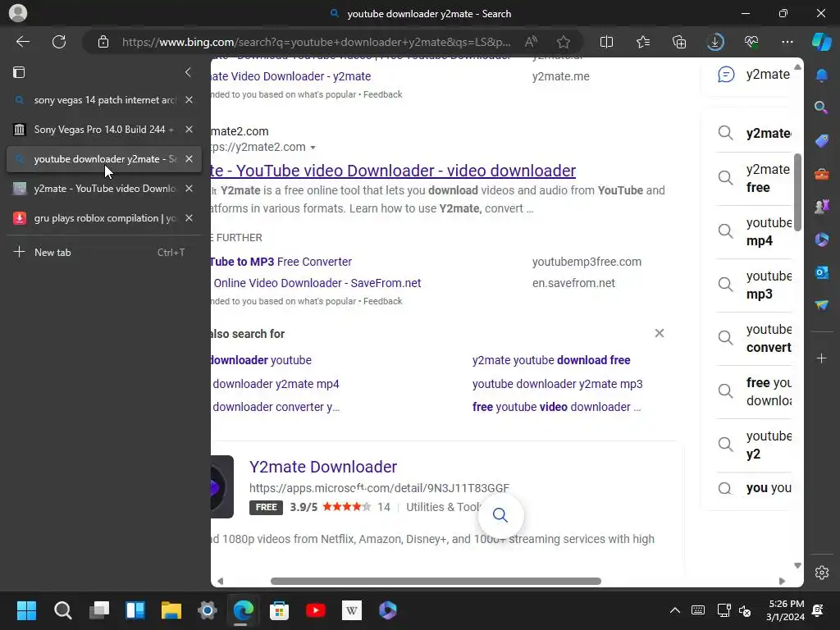The image size is (840, 630).
Task: Open sidebar settings gear icon
Action: point(821,573)
